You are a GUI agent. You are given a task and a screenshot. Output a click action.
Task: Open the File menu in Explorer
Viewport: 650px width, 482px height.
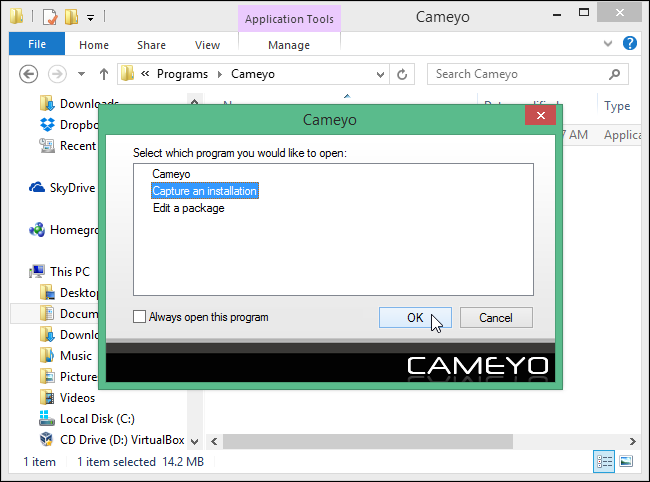37,44
